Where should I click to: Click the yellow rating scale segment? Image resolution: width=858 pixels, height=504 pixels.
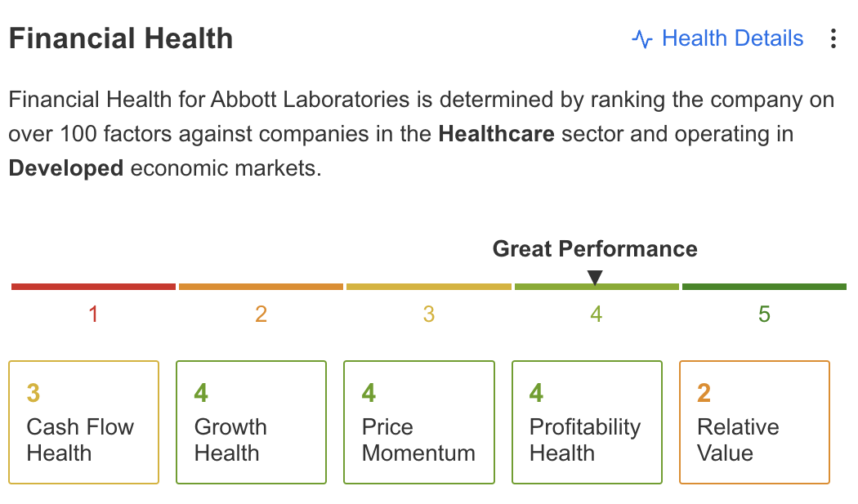[x=428, y=287]
